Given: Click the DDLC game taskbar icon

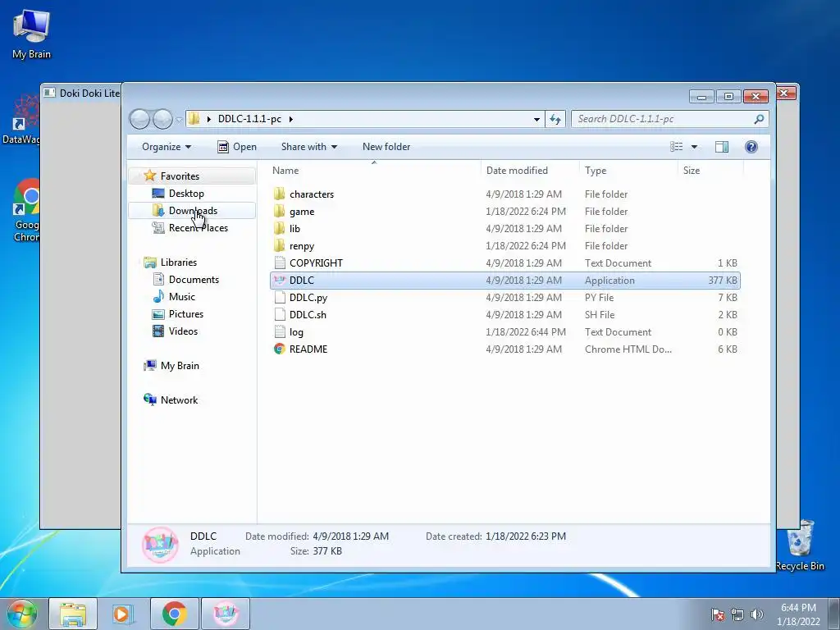Looking at the screenshot, I should tap(226, 614).
